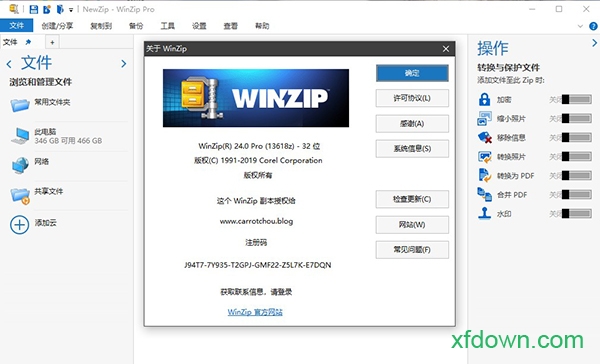Click the second quick access toolbar icon after Save
Image resolution: width=600 pixels, height=364 pixels.
[47, 9]
